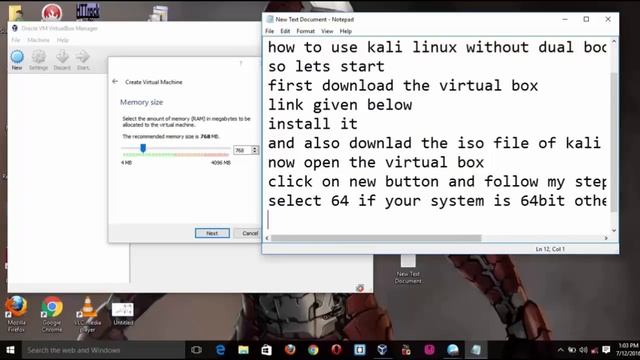
Task: Minimize the Notepad window
Action: pyautogui.click(x=565, y=19)
